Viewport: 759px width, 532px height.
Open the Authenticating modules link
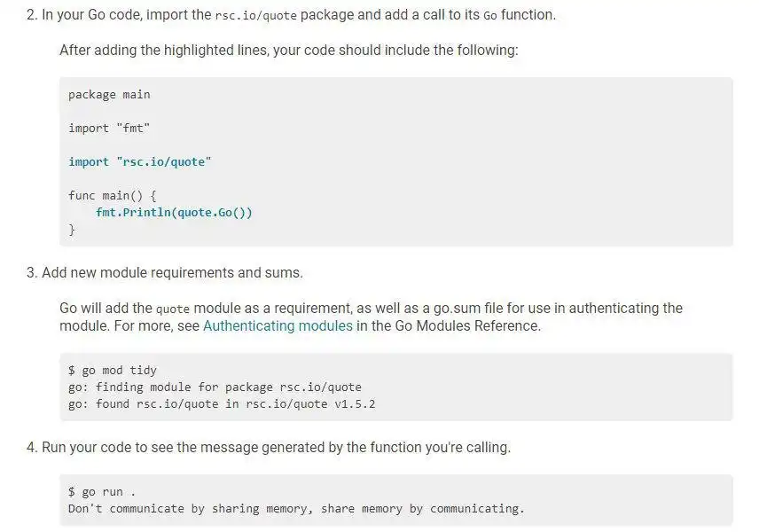point(278,325)
